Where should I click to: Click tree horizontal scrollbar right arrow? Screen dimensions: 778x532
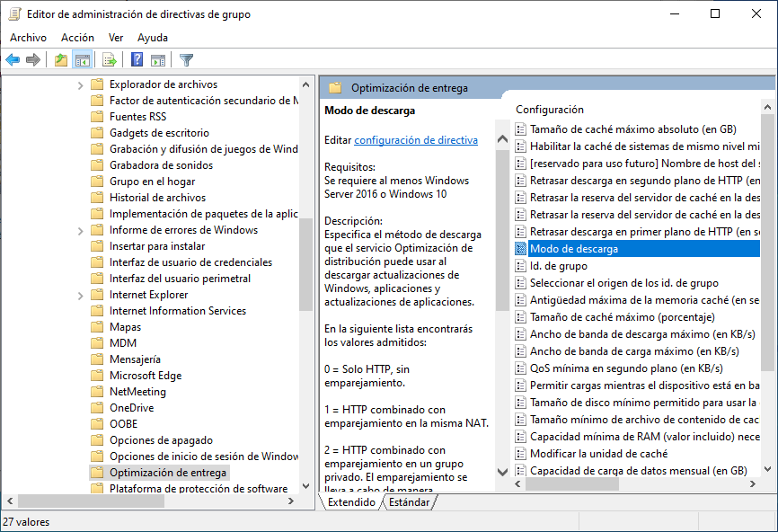(x=291, y=501)
